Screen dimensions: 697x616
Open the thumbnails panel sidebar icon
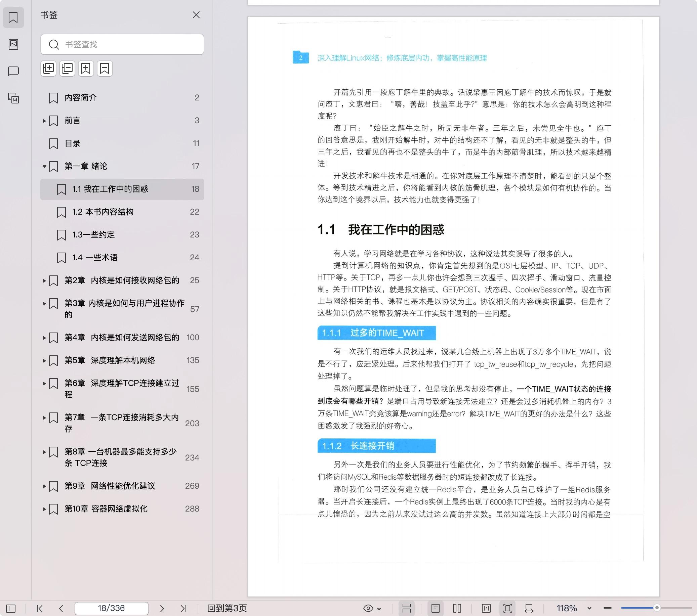(x=13, y=44)
